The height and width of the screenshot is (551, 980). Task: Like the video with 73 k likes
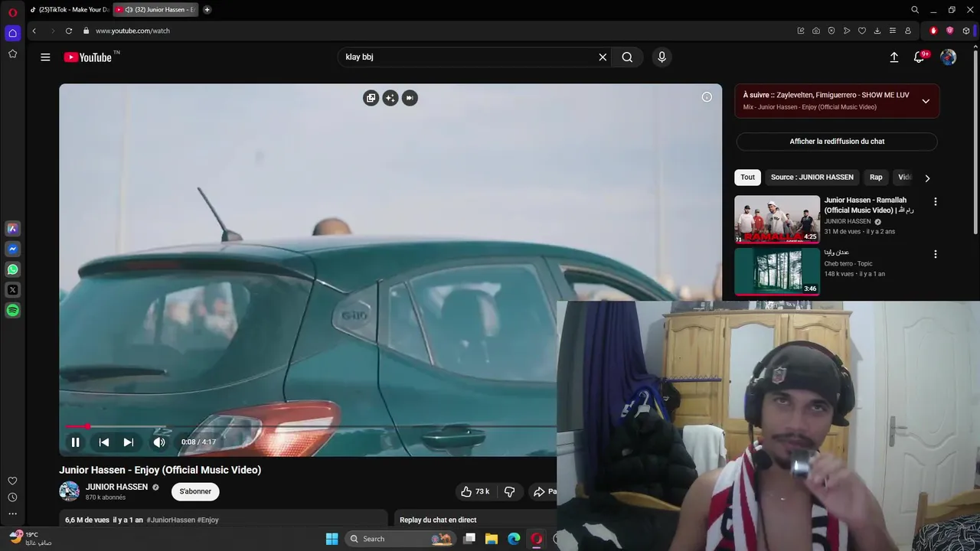pyautogui.click(x=475, y=491)
